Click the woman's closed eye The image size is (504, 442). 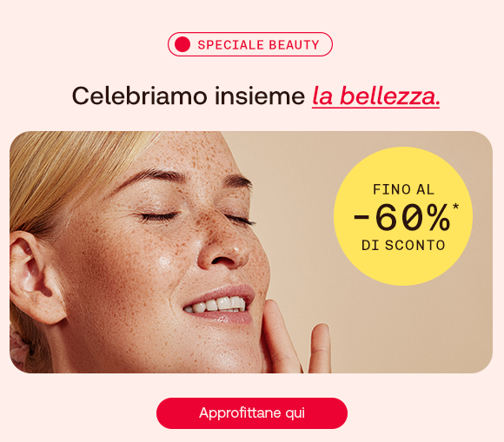(x=157, y=216)
